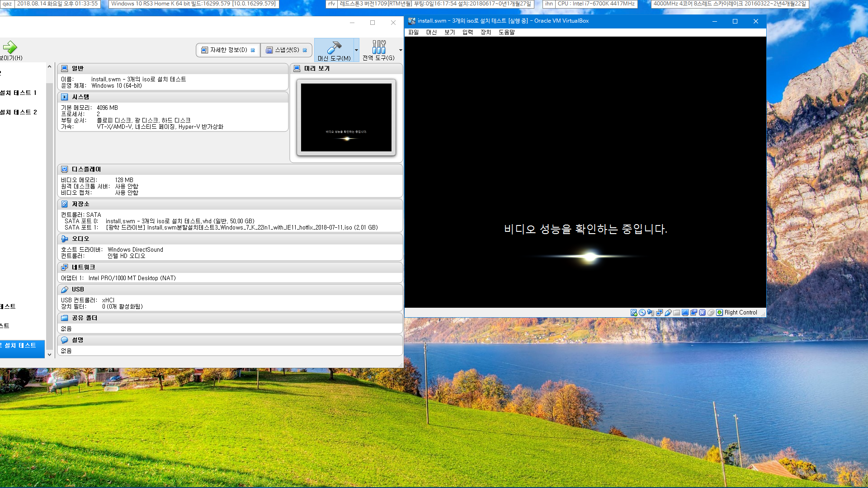Click the '4096 MB' base memory value
The image size is (868, 488).
coord(107,108)
